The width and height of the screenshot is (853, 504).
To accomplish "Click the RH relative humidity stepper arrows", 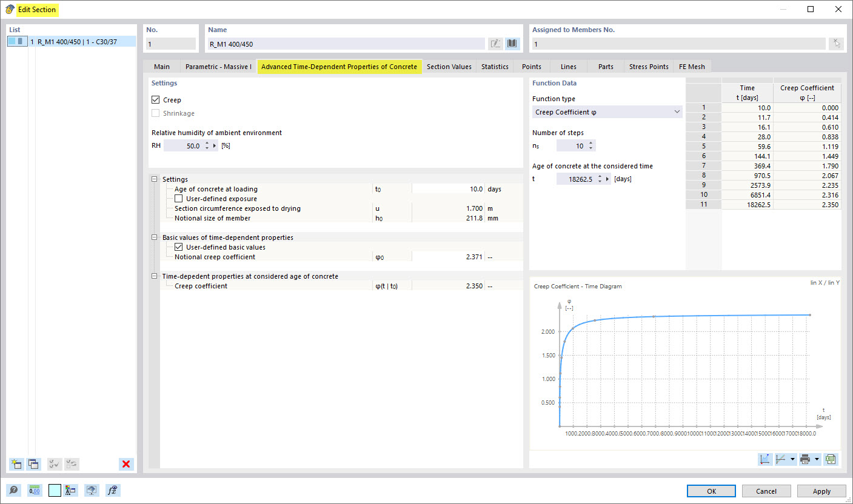I will pyautogui.click(x=207, y=146).
